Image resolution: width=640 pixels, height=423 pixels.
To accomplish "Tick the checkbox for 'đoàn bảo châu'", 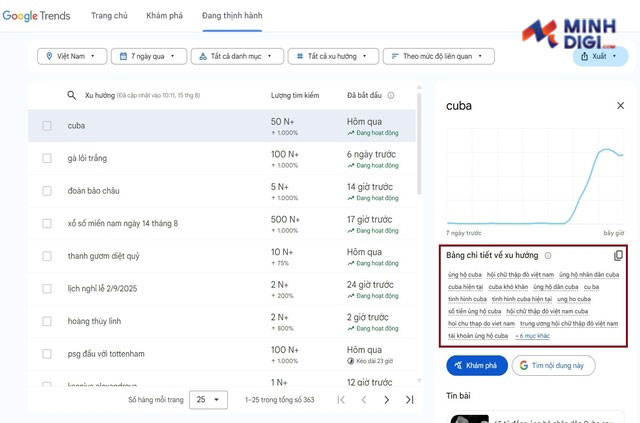I will point(47,191).
